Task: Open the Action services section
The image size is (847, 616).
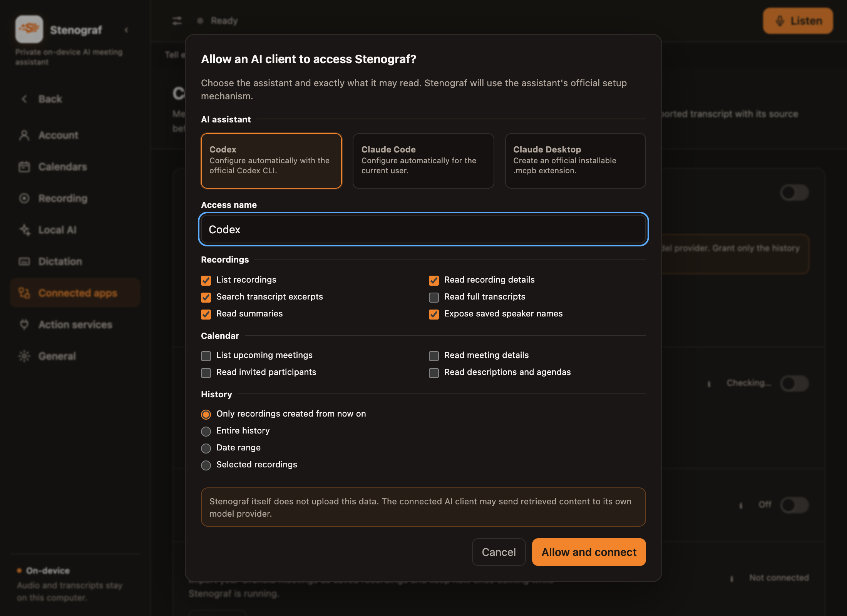Action: click(75, 325)
